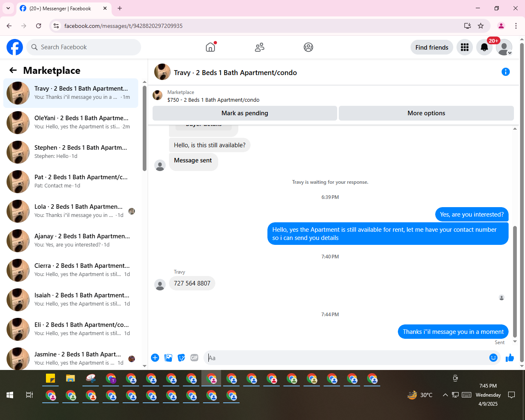Open Chrome tab search dropdown
This screenshot has height=420, width=525.
8,8
